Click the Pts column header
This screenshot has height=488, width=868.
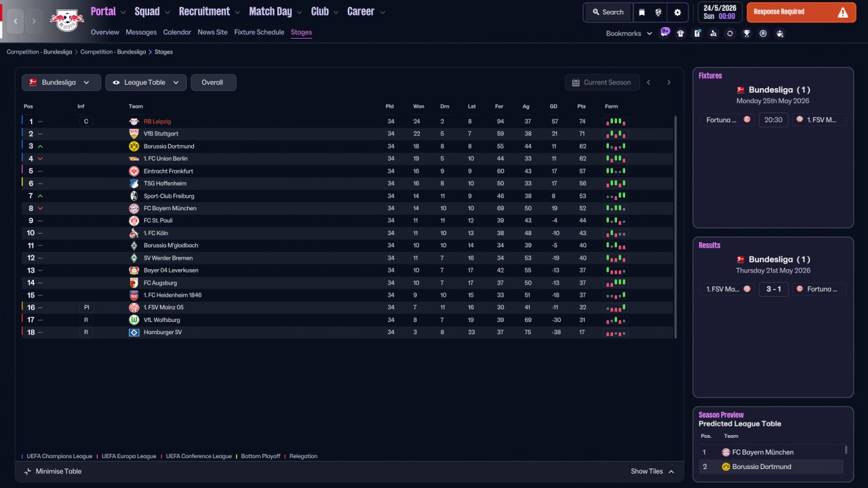point(581,106)
